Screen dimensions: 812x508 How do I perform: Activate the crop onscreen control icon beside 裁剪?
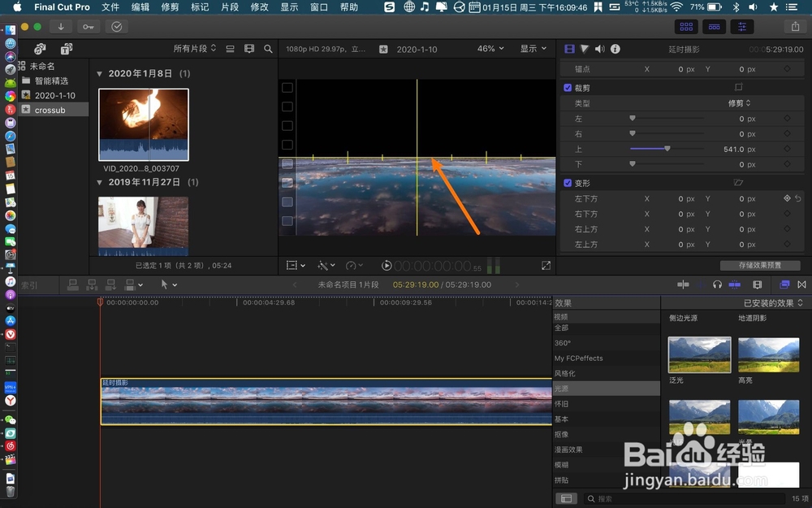coord(738,86)
